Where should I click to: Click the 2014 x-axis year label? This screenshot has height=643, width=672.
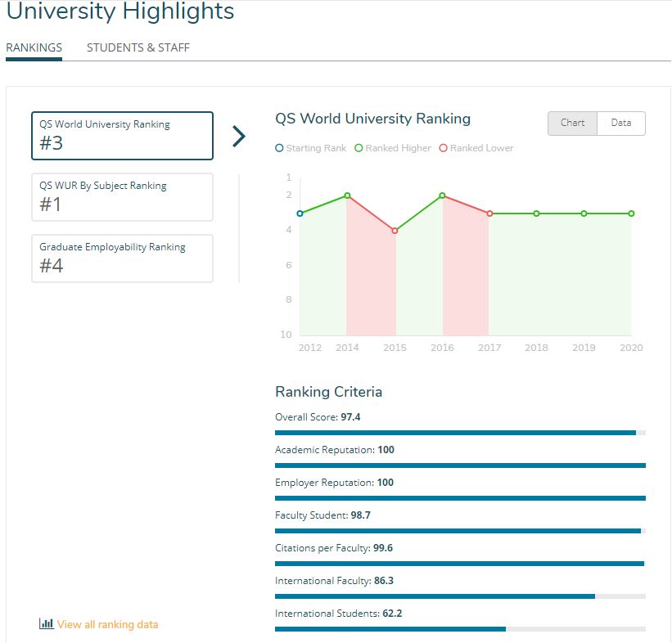(348, 348)
